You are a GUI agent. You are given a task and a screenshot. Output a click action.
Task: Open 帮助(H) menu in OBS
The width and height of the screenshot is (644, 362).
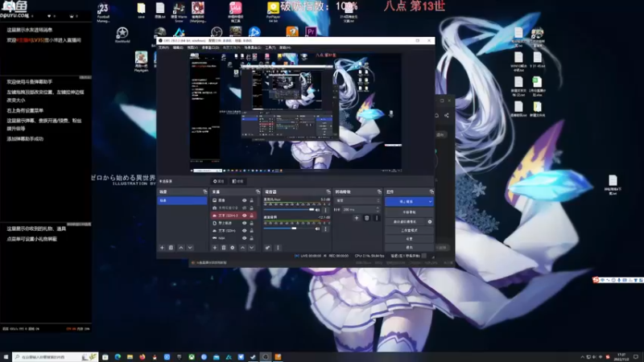click(285, 47)
